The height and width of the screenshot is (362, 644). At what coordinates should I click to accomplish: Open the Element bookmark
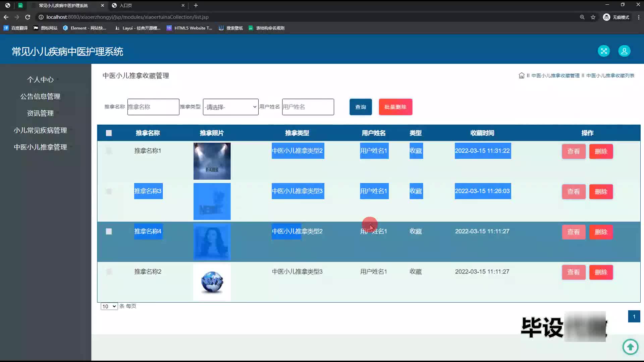[85, 28]
